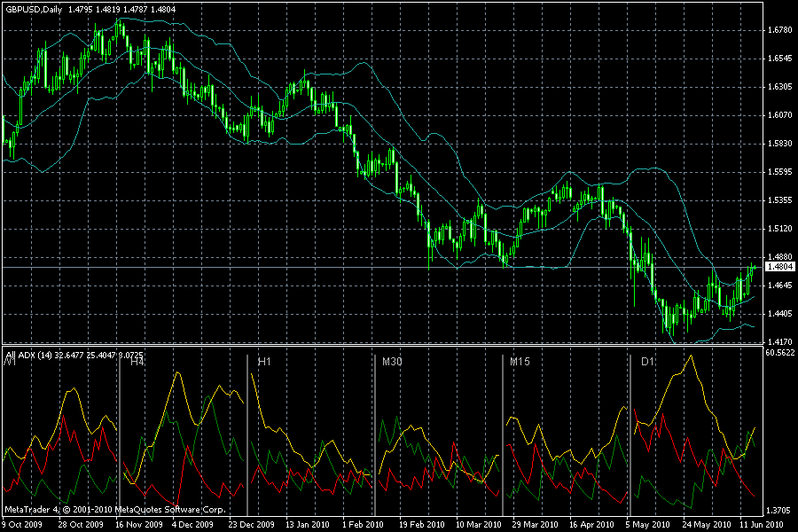This screenshot has width=798, height=532.
Task: Click the 1.4819 high price in header
Action: 107,9
